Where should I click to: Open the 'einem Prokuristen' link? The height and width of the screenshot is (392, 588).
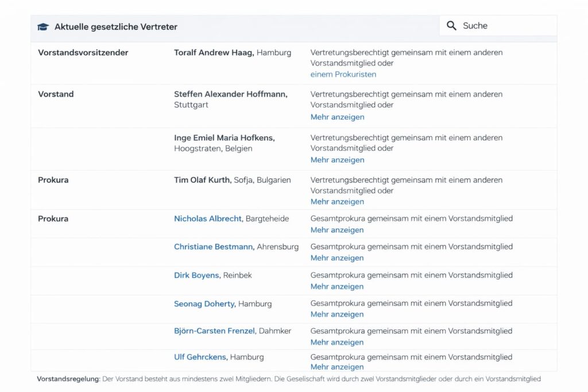click(x=343, y=74)
